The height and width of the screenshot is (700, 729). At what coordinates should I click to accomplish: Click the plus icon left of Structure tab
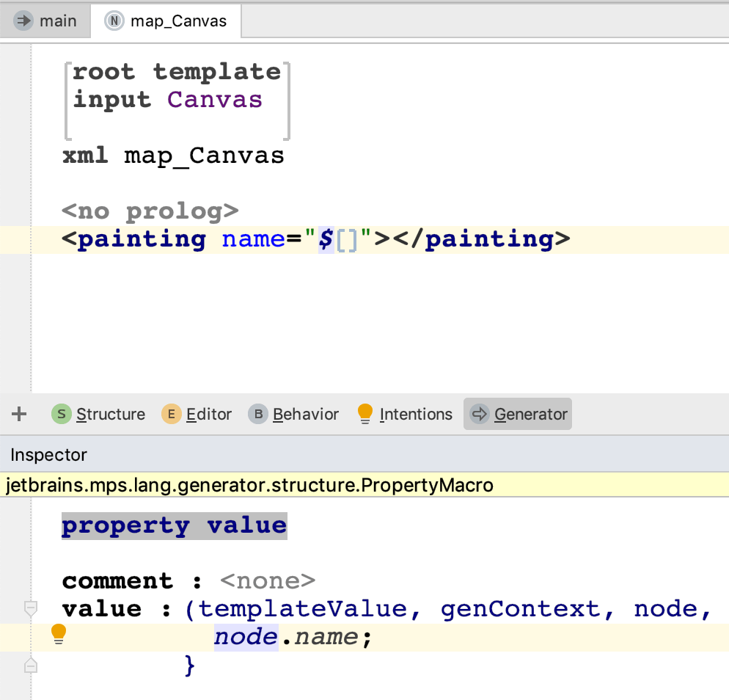click(x=19, y=415)
